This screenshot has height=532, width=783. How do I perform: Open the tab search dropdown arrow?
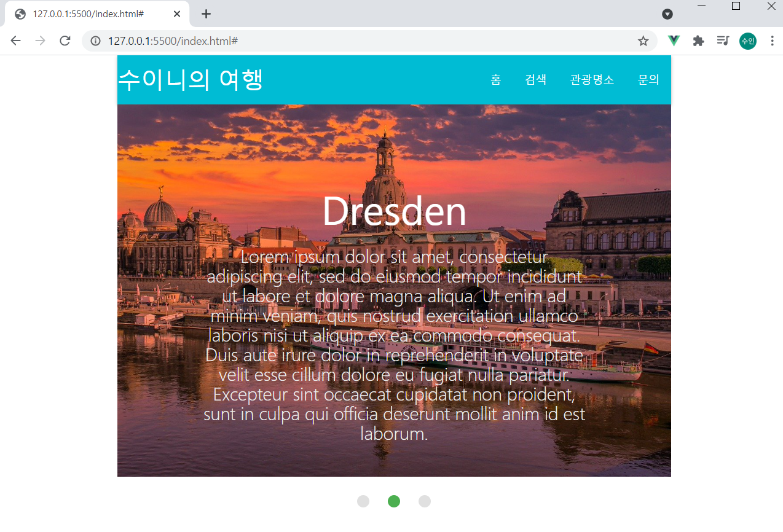click(x=667, y=14)
